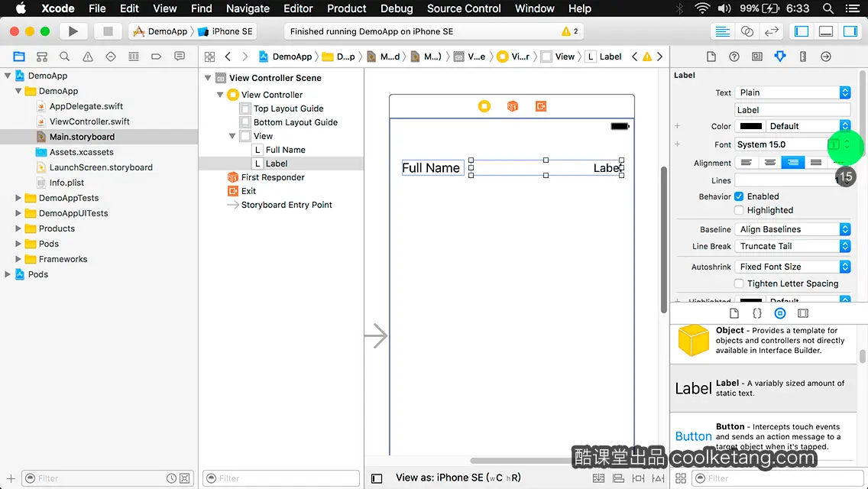
Task: Open the Navigate menu
Action: [248, 8]
